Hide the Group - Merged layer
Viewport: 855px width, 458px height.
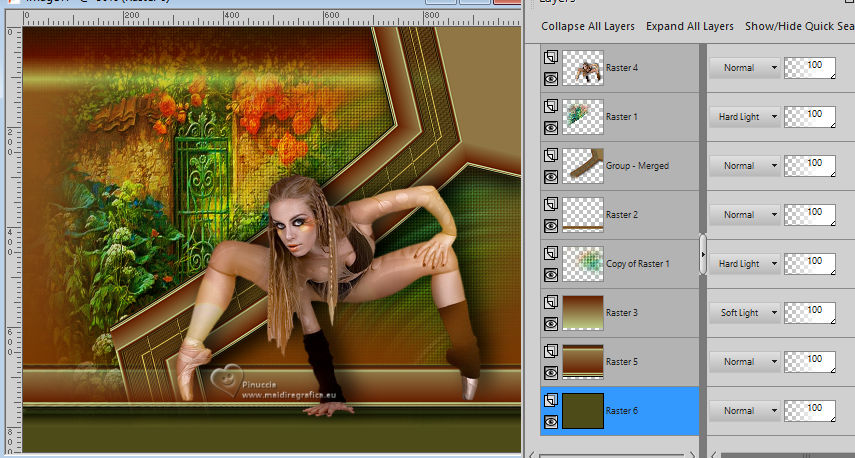coord(551,177)
